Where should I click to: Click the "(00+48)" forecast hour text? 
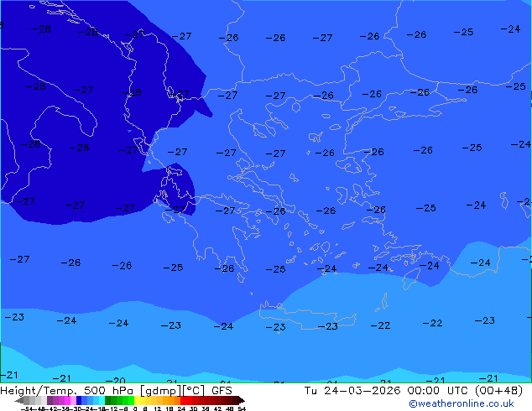pyautogui.click(x=498, y=391)
